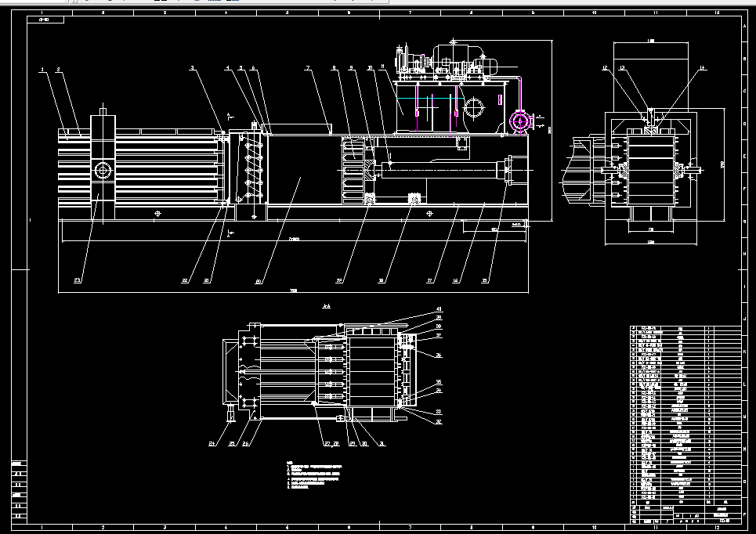Viewport: 756px width, 534px height.
Task: Select part callout number 24 in section view
Action: tap(212, 443)
